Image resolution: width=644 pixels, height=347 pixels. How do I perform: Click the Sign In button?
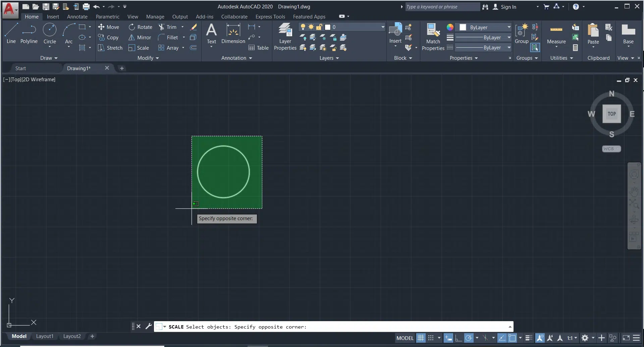(508, 7)
